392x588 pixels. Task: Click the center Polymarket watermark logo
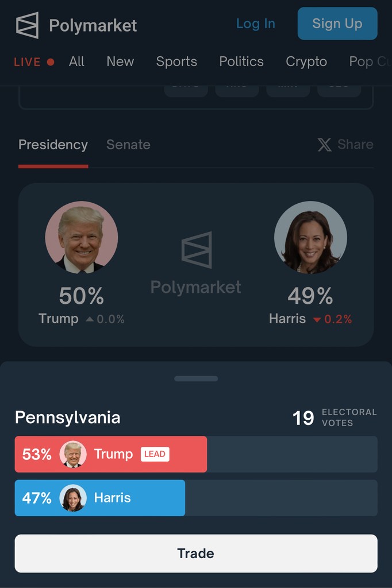[x=197, y=250]
